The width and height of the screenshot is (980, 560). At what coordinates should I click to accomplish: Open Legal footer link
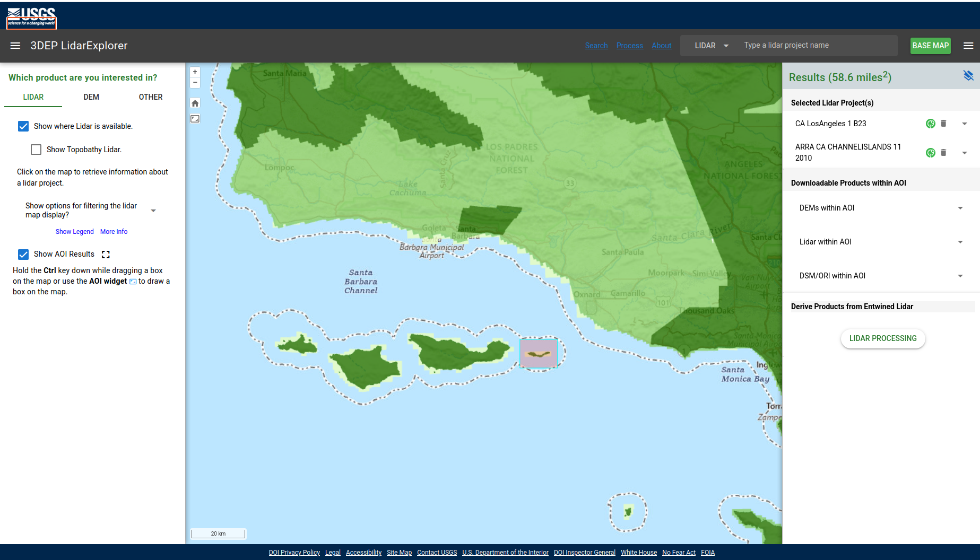(333, 553)
